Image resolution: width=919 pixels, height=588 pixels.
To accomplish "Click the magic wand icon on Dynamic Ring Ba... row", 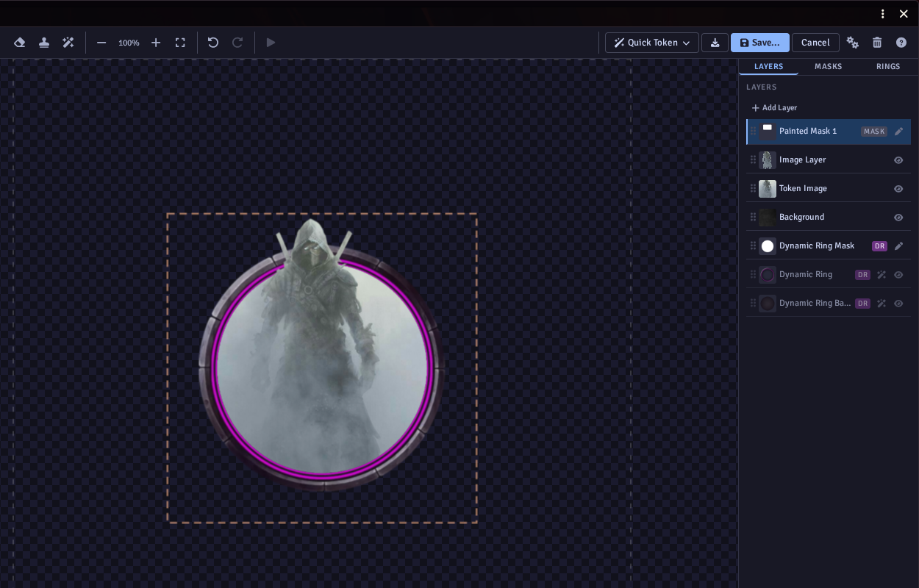I will (882, 304).
